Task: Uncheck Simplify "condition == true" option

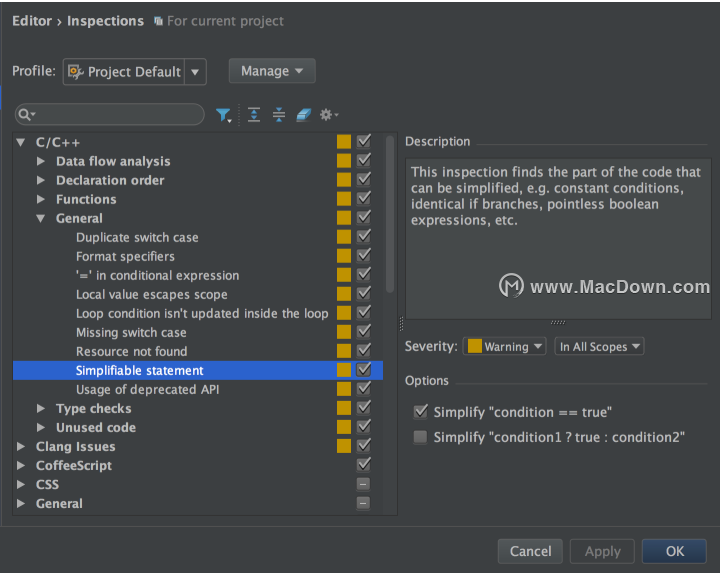Action: tap(420, 412)
